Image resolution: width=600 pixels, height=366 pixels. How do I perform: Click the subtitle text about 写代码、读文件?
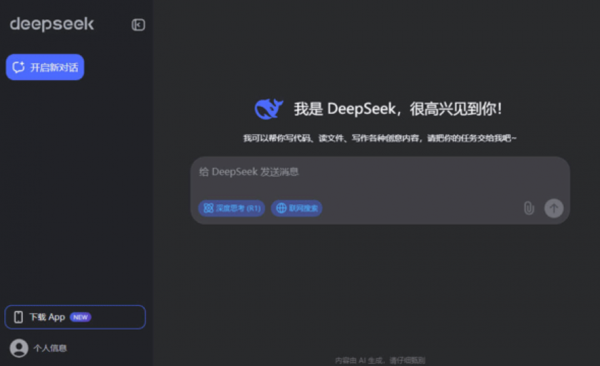380,138
